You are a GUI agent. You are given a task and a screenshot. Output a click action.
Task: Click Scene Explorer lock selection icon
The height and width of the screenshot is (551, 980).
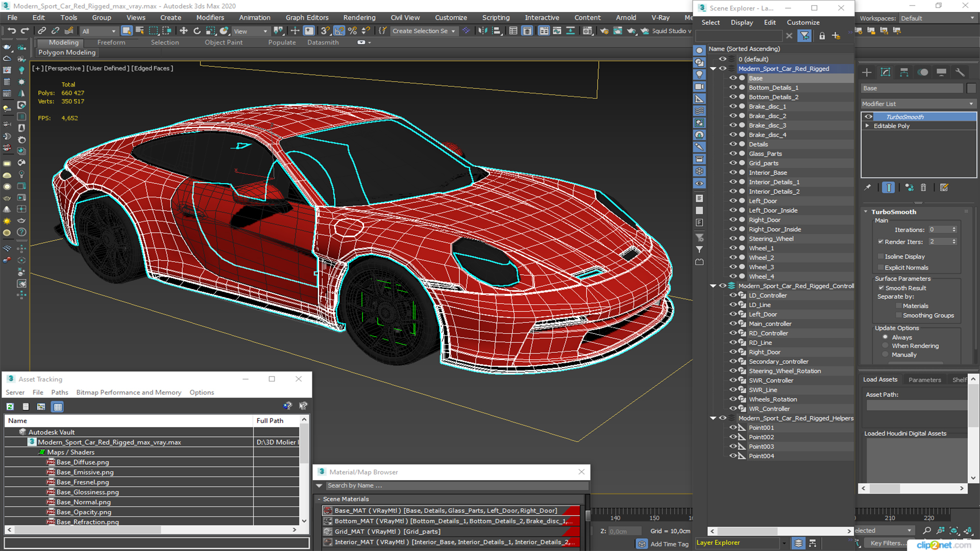tap(822, 36)
